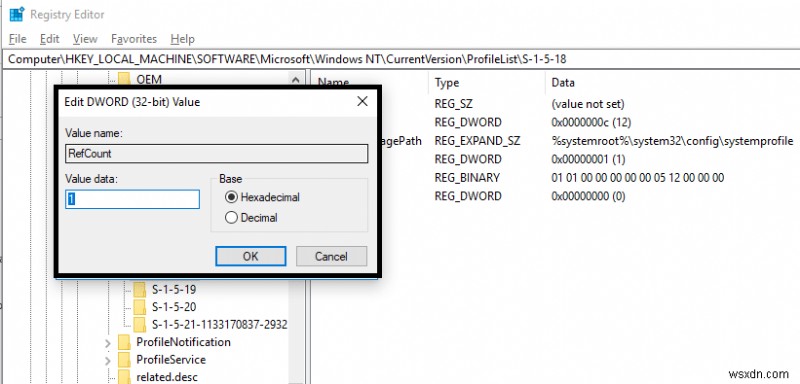This screenshot has height=384, width=800.
Task: Select the S-1-5-21-1133170837 folder icon
Action: (x=140, y=324)
